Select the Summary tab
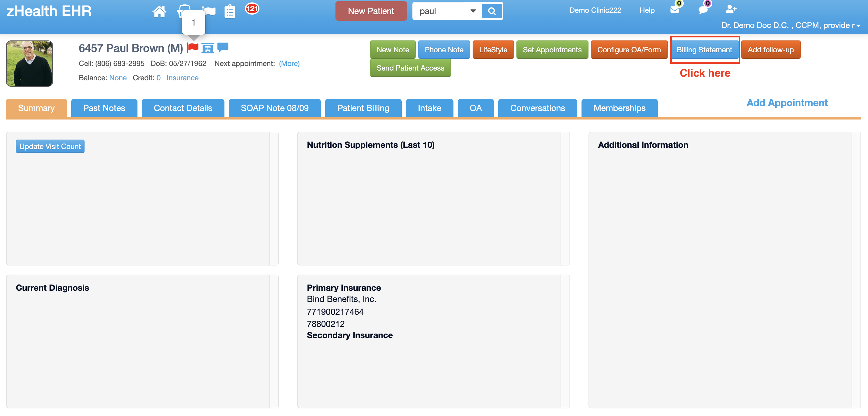The width and height of the screenshot is (868, 416). click(x=36, y=108)
